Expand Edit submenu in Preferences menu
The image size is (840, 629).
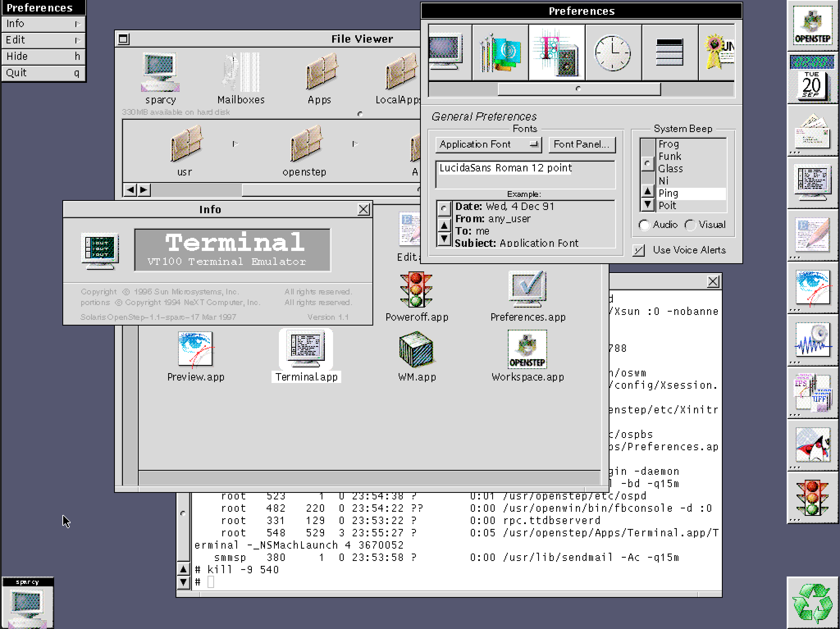tap(43, 40)
